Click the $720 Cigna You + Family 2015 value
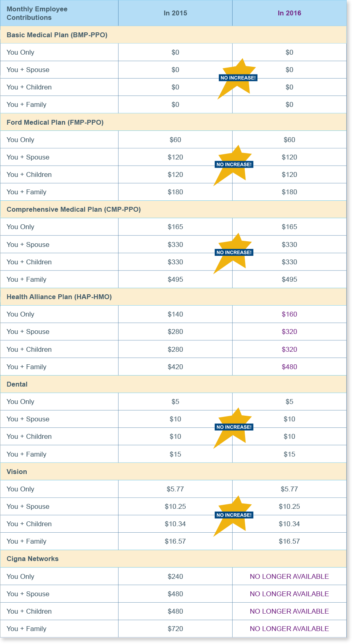The image size is (360, 644). pyautogui.click(x=175, y=629)
